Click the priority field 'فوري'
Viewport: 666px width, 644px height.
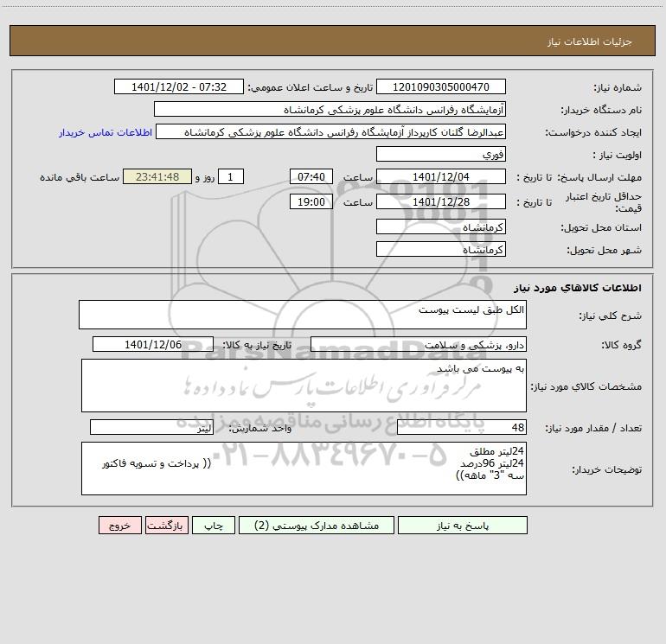(441, 154)
